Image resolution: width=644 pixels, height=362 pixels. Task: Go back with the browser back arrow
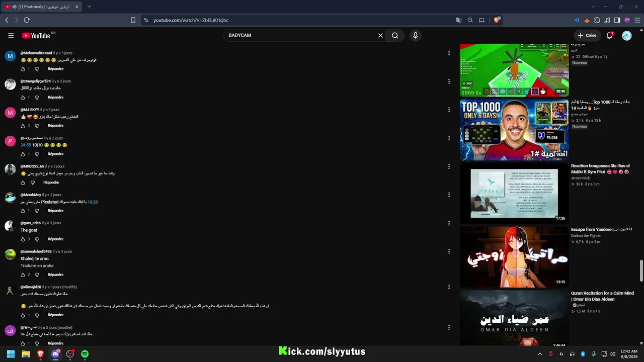tap(7, 20)
